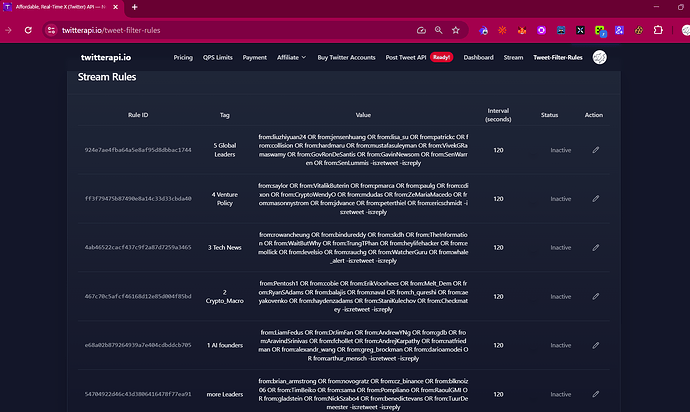
Task: Click the address bar URL
Action: pyautogui.click(x=111, y=30)
